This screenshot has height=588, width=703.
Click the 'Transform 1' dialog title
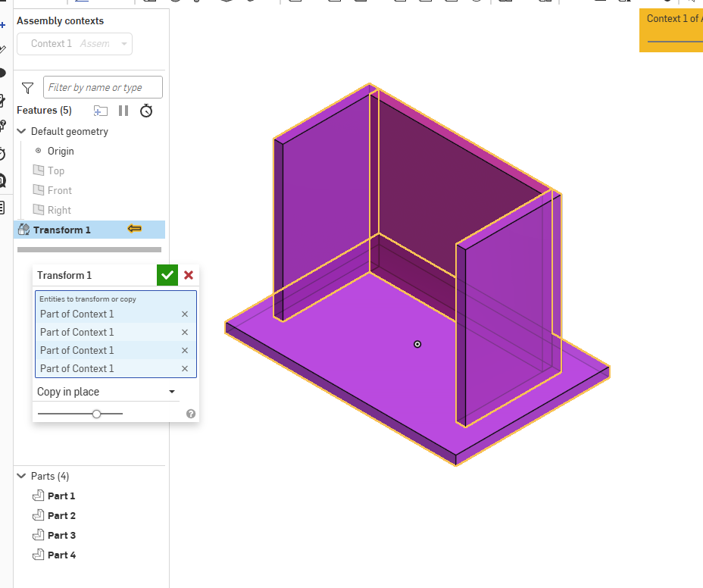click(64, 275)
